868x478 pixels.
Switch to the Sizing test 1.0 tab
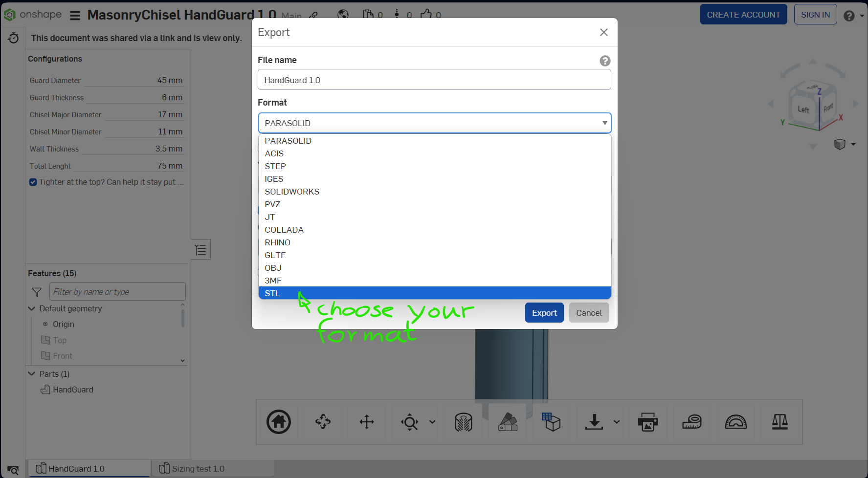pos(213,469)
